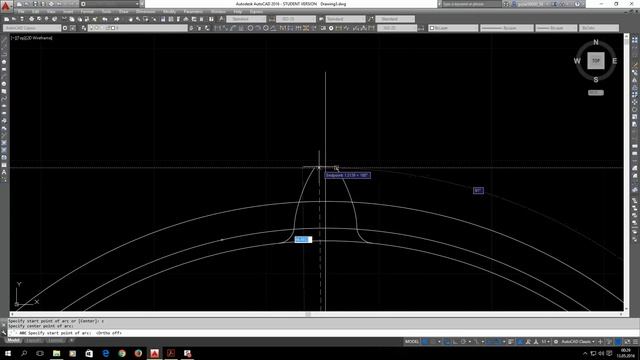Open Windows Start menu
Screen dimensions: 640x360
(x=8, y=353)
